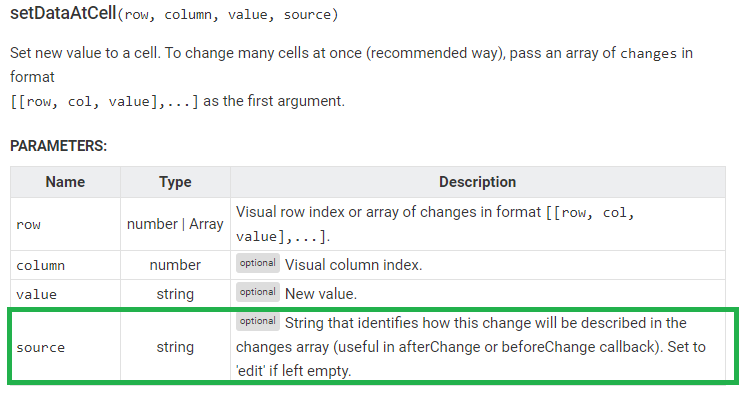The height and width of the screenshot is (393, 742).
Task: Select the row parameter name cell
Action: (65, 224)
